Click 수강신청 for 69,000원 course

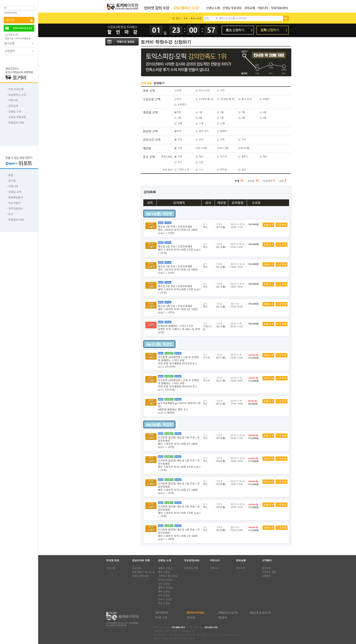click(x=281, y=401)
